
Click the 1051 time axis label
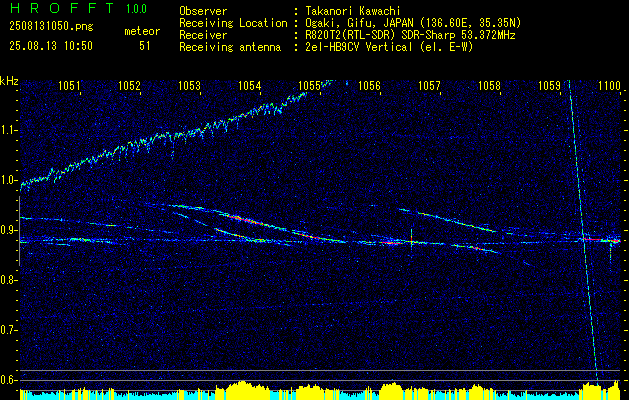click(69, 85)
